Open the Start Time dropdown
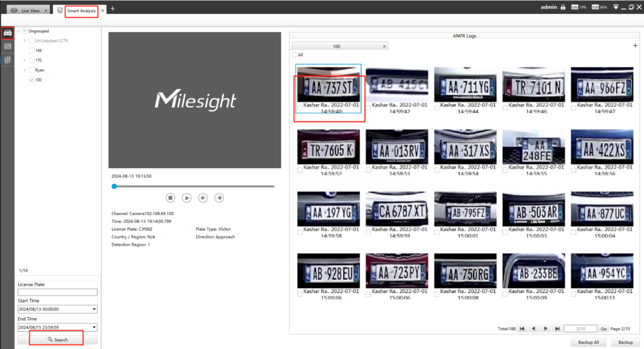Image resolution: width=644 pixels, height=349 pixels. tap(94, 309)
